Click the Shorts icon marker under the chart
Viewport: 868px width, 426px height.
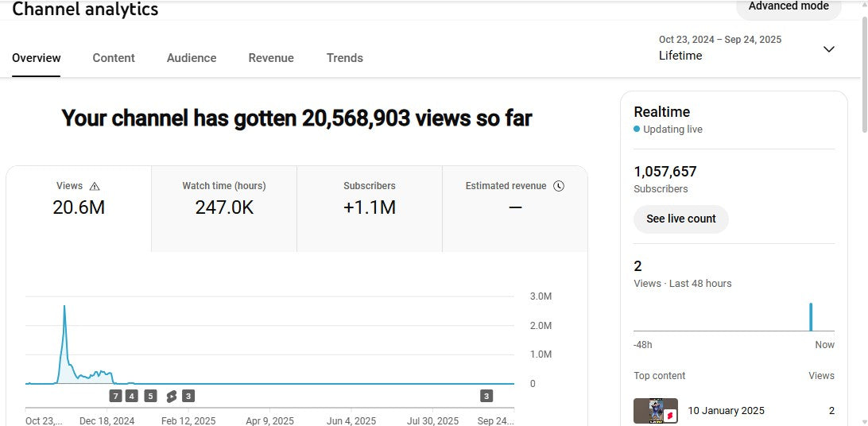pos(171,396)
